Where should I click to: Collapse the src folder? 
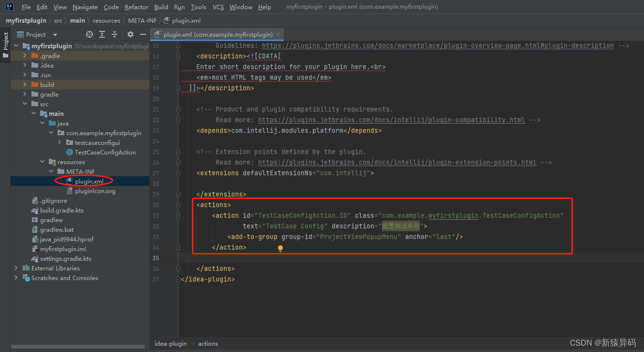(25, 104)
